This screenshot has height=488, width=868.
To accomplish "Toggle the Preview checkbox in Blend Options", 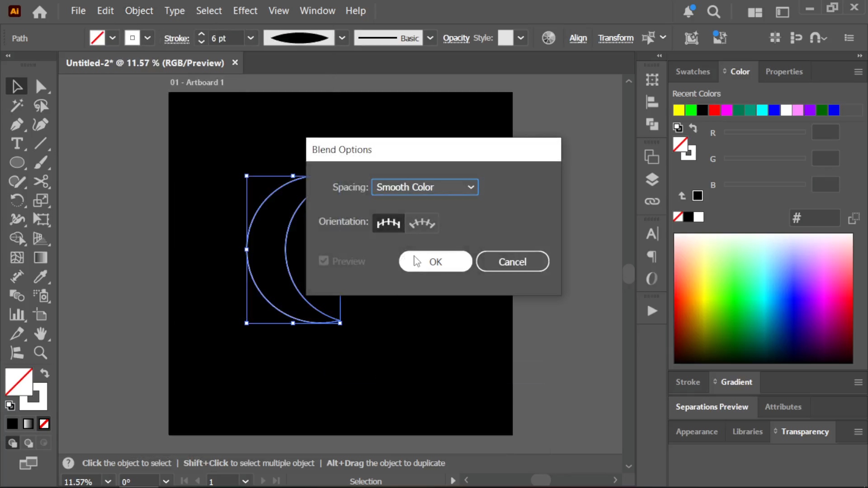I will (x=324, y=261).
